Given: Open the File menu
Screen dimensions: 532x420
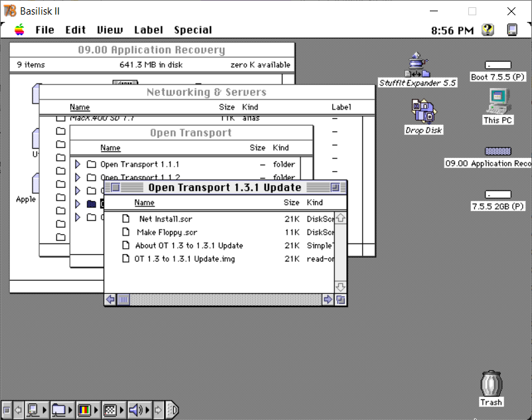Looking at the screenshot, I should click(45, 30).
